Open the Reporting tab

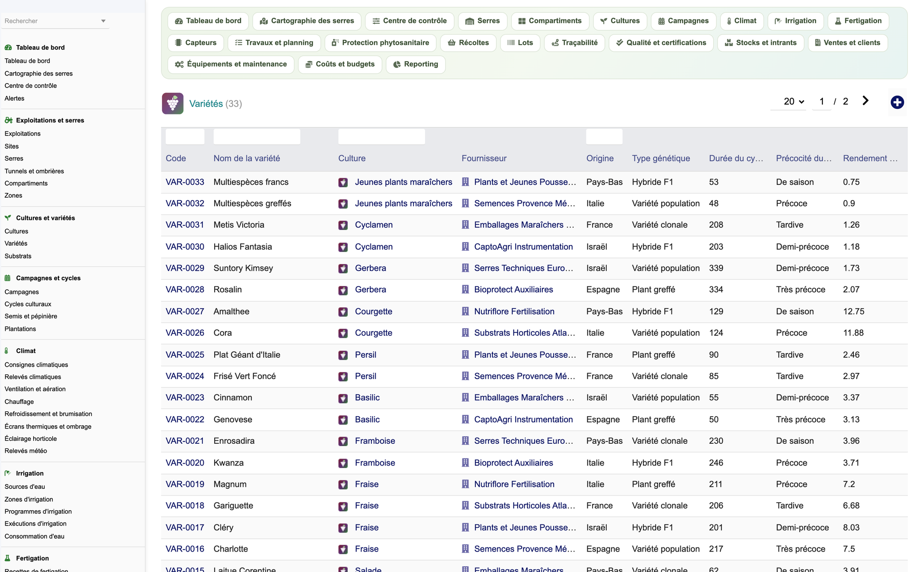click(x=415, y=64)
